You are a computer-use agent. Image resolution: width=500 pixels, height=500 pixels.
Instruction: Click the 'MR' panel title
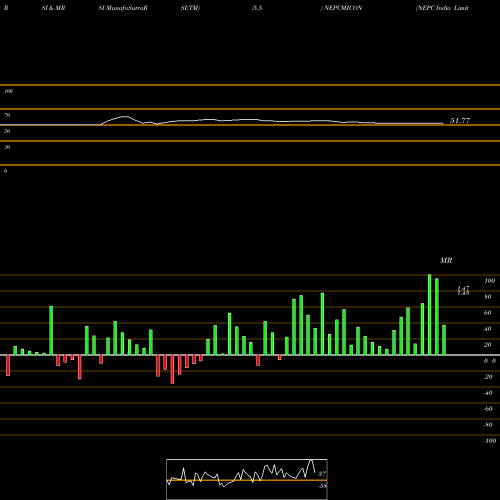[446, 260]
